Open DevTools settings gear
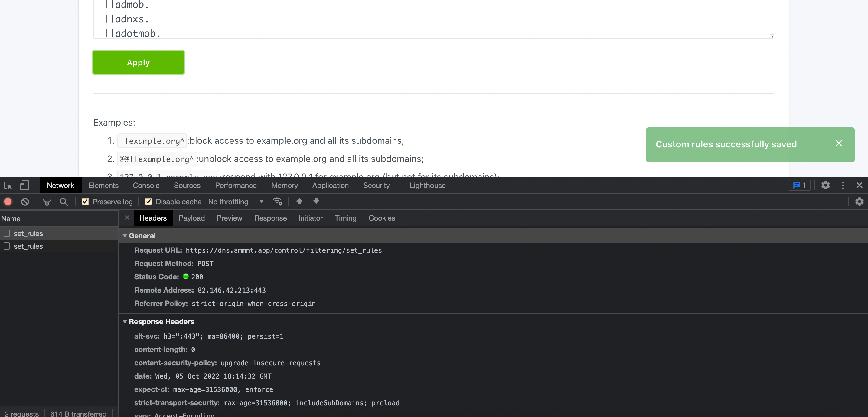The width and height of the screenshot is (868, 417). 825,185
